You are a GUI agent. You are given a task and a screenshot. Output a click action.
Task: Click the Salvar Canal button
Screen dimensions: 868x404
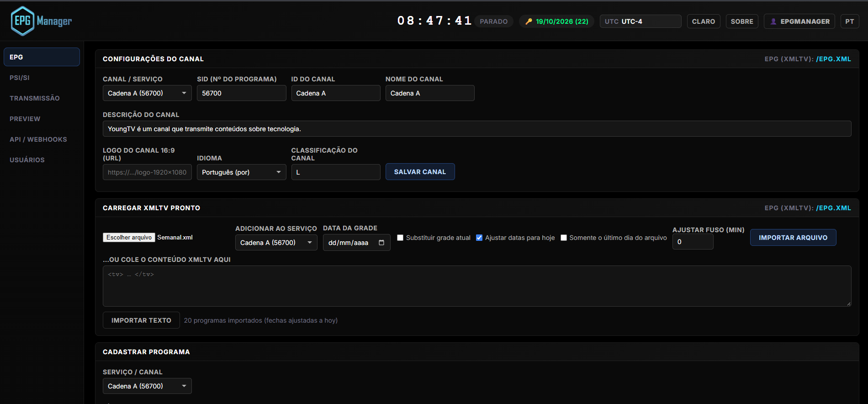(420, 172)
